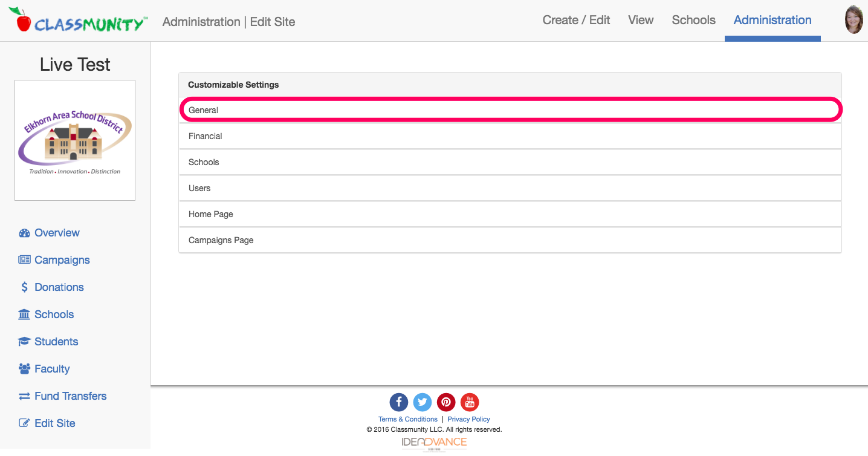Click the YouTube icon in footer
The width and height of the screenshot is (868, 456).
tap(470, 402)
